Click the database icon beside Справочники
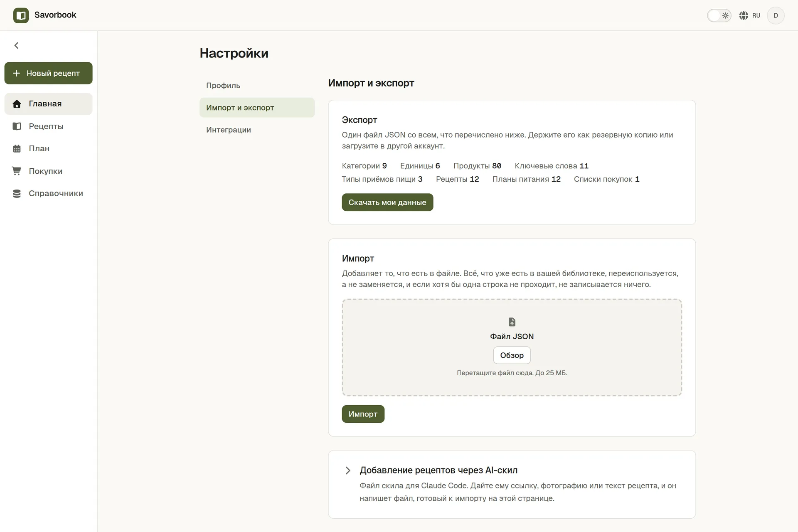798x532 pixels. click(x=17, y=194)
